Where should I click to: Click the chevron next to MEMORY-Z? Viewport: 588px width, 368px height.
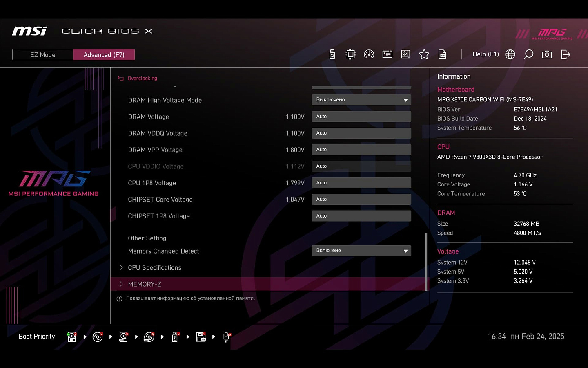(x=121, y=284)
